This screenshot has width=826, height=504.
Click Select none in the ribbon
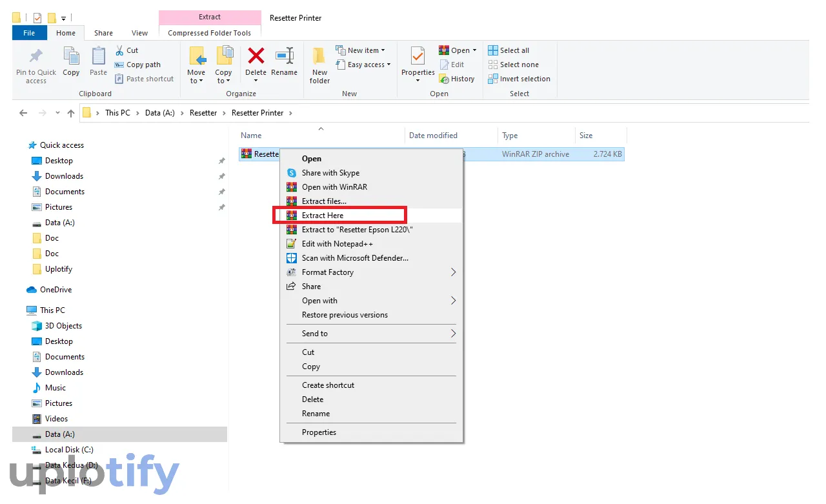[513, 65]
